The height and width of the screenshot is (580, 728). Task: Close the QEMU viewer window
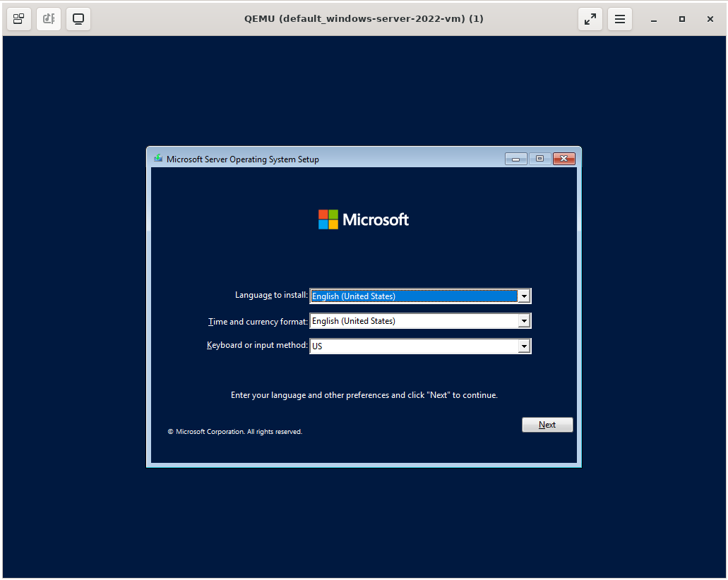(710, 19)
